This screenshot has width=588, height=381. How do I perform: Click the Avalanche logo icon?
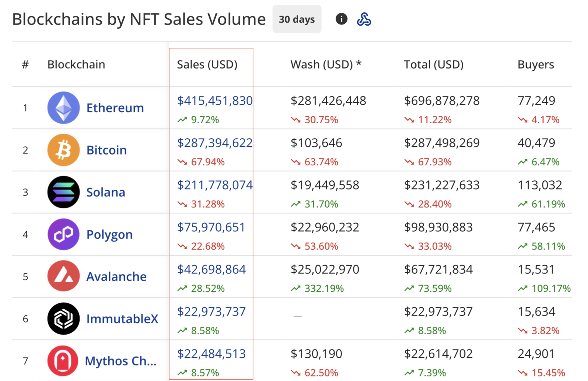[x=64, y=276]
